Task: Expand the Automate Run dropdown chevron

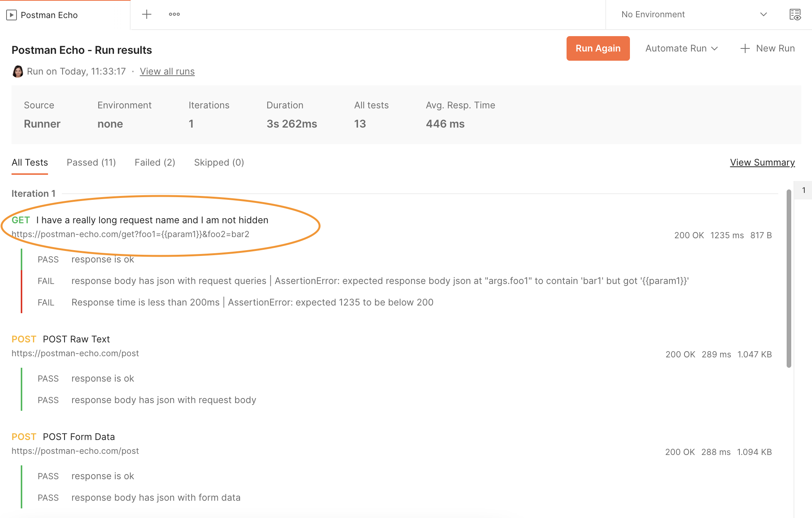Action: [x=715, y=49]
